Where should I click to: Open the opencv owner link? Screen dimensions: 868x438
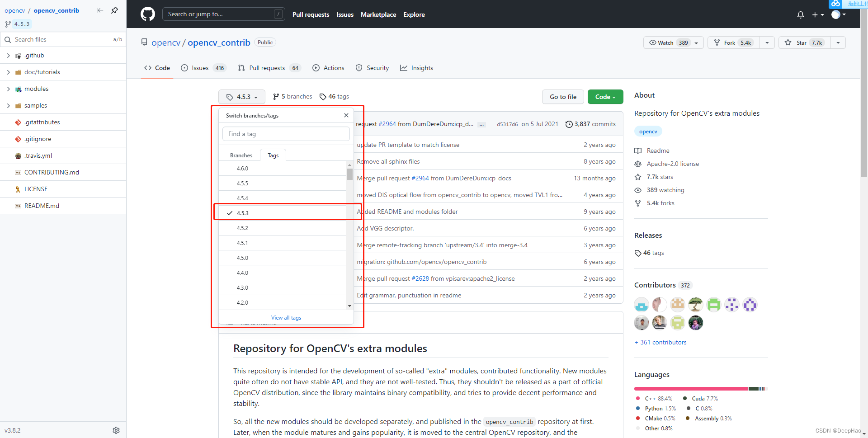(166, 42)
